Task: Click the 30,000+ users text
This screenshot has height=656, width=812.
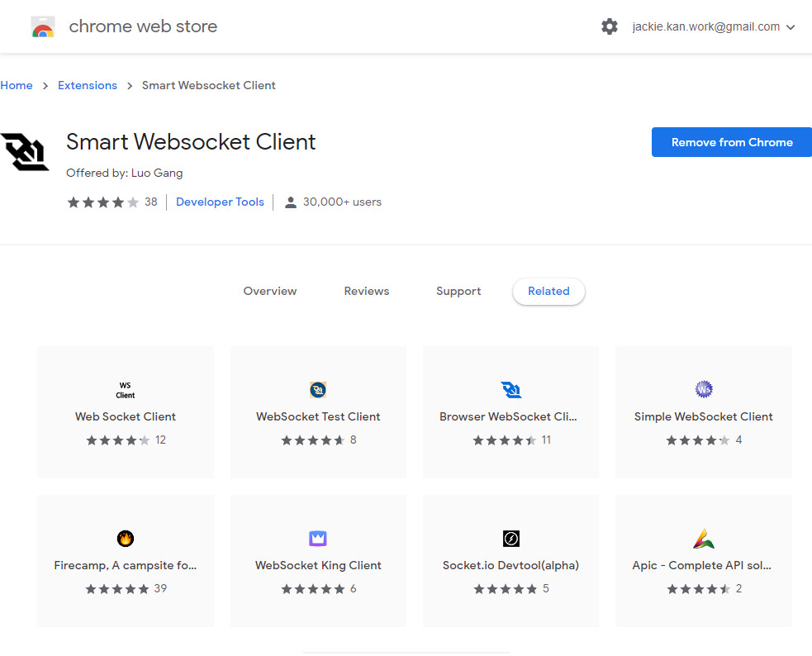Action: coord(342,202)
